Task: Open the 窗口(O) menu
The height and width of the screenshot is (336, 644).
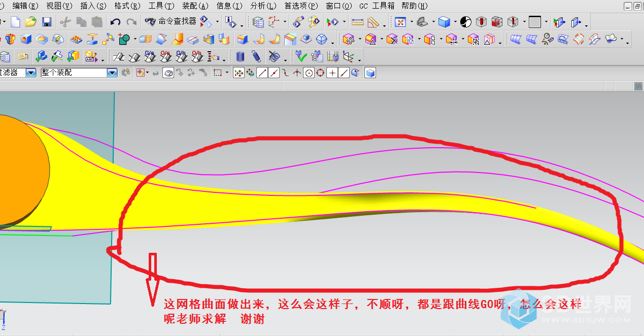Action: pos(339,6)
